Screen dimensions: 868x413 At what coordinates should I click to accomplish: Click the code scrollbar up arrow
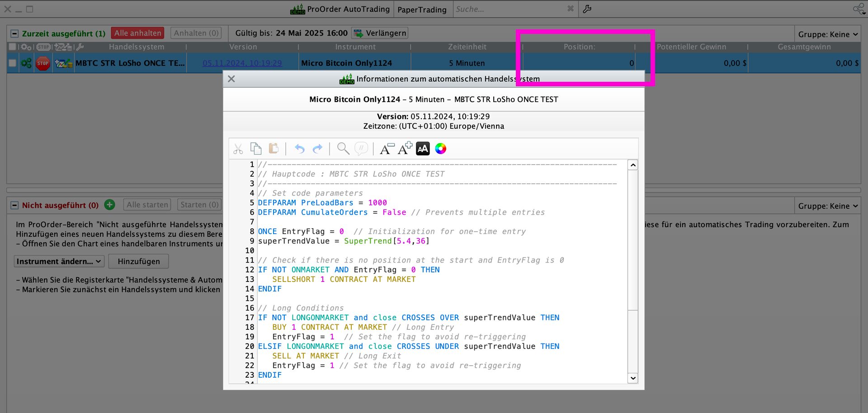(x=633, y=165)
